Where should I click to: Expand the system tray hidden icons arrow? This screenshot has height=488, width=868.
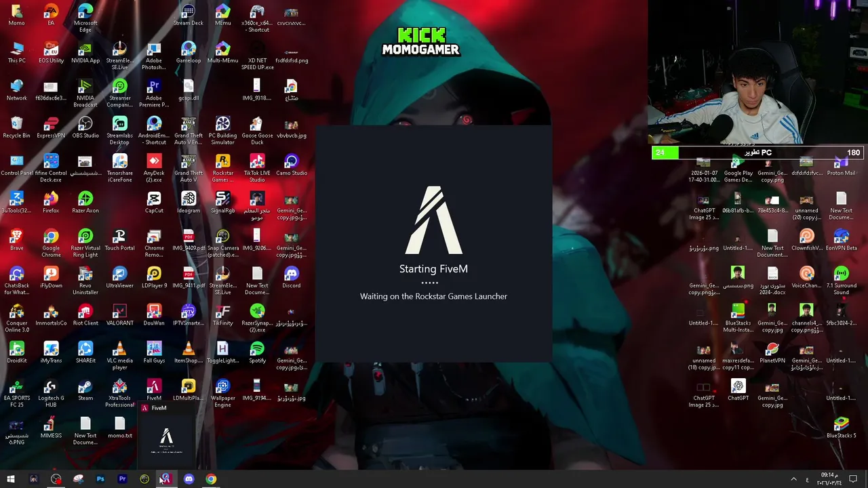pos(793,479)
